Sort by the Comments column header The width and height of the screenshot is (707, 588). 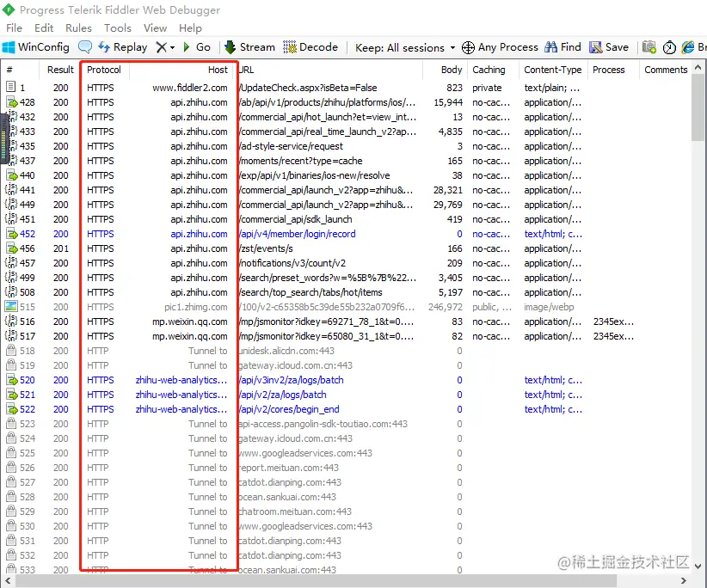665,70
